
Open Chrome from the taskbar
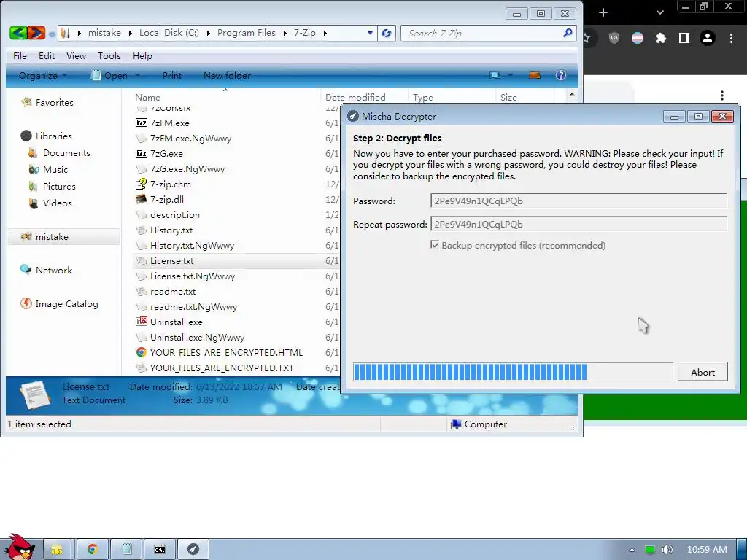[92, 550]
